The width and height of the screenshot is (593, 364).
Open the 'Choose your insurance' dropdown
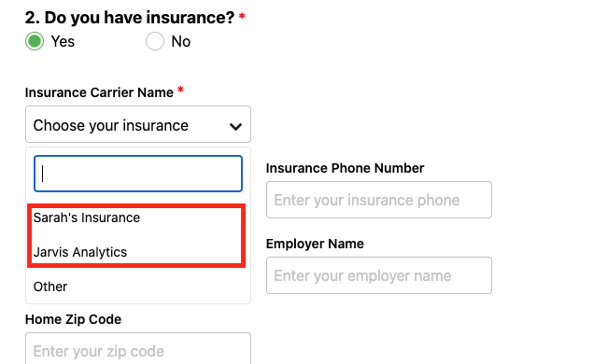[138, 124]
